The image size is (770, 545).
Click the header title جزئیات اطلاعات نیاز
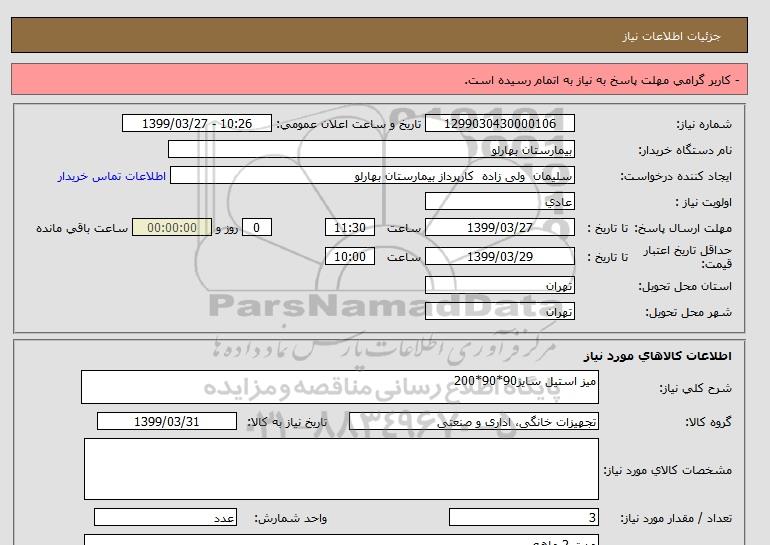(671, 36)
